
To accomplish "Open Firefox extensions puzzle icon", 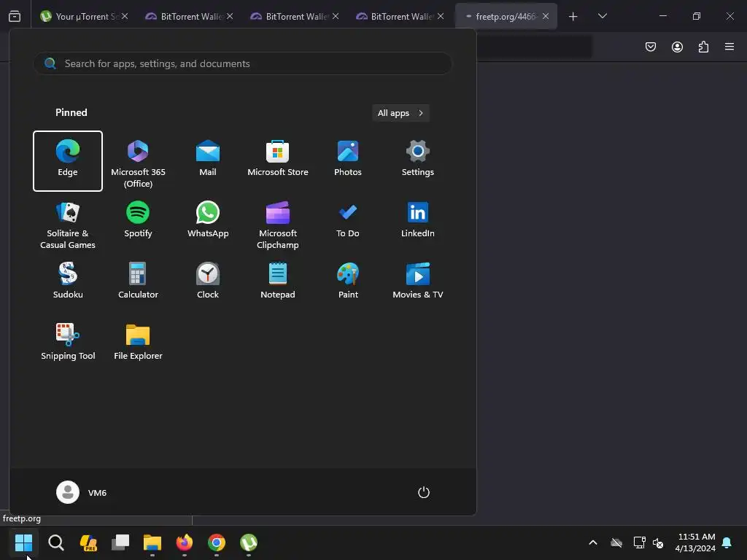I will (703, 47).
